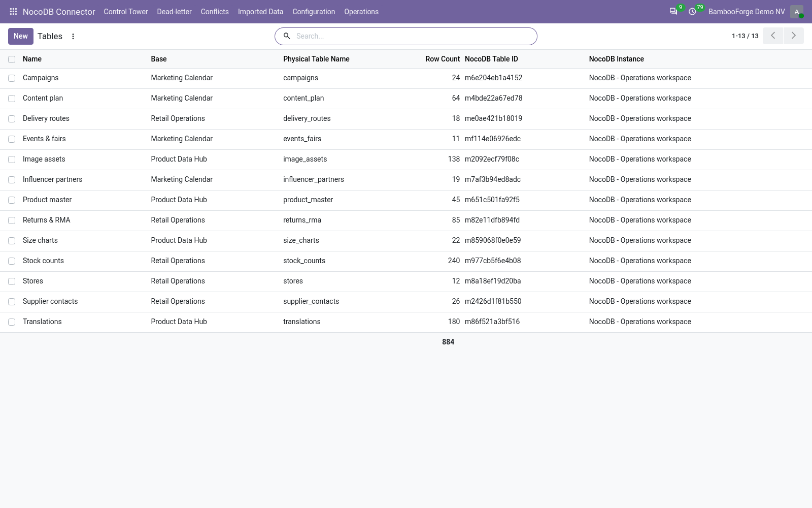Open the apps grid home menu
The image size is (812, 508).
(x=13, y=11)
